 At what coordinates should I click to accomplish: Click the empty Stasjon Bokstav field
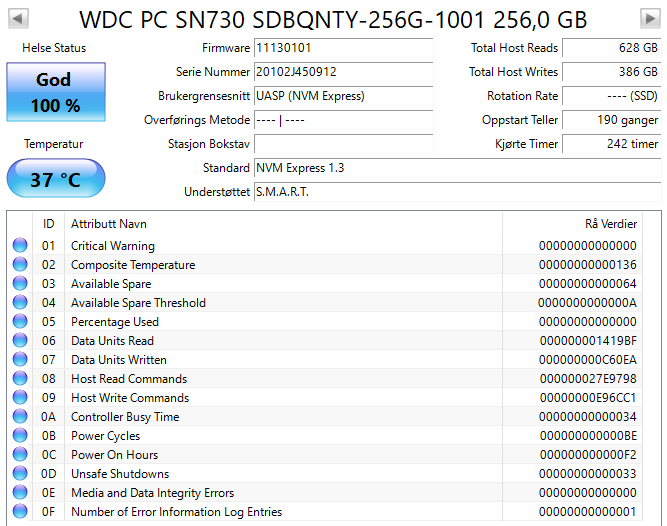coord(343,144)
